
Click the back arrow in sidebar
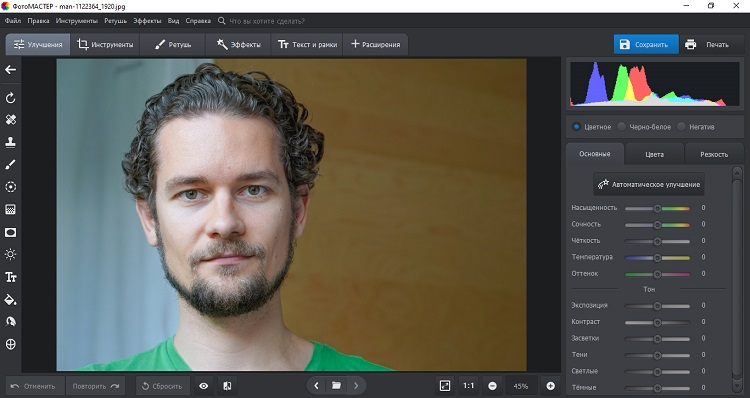click(x=11, y=70)
